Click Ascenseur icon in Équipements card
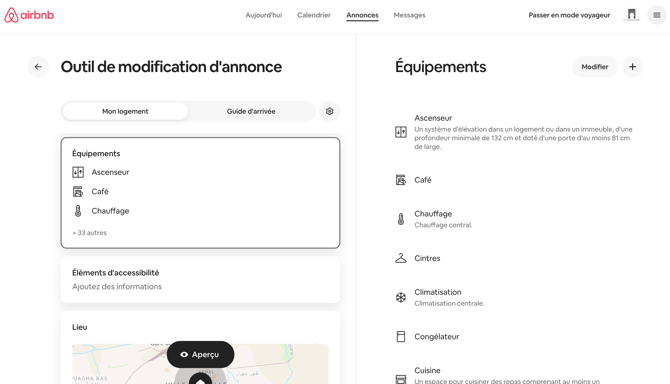This screenshot has width=670, height=384. tap(78, 172)
